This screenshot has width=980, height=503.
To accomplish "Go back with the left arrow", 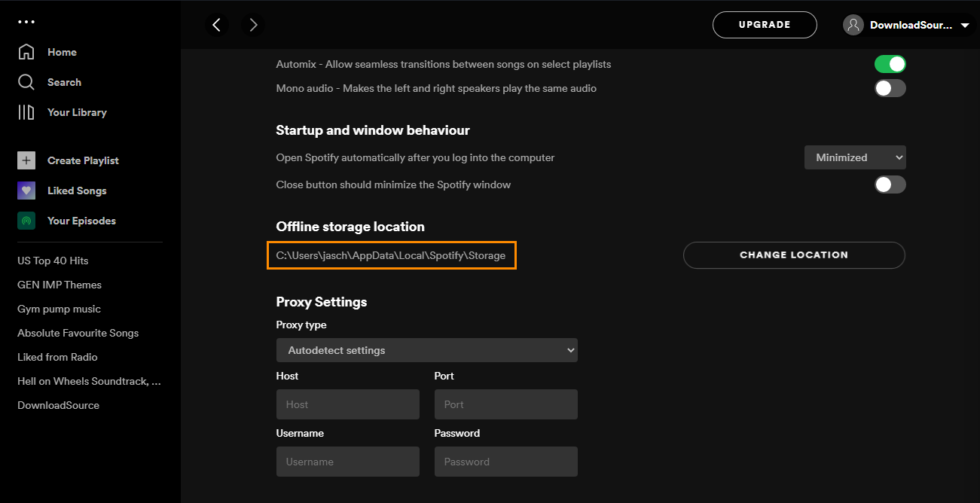I will (217, 25).
